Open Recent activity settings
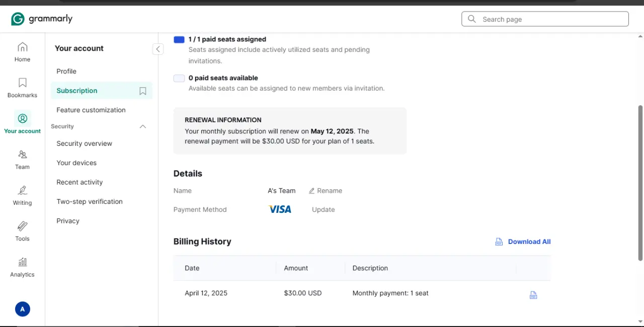This screenshot has height=327, width=644. [79, 182]
